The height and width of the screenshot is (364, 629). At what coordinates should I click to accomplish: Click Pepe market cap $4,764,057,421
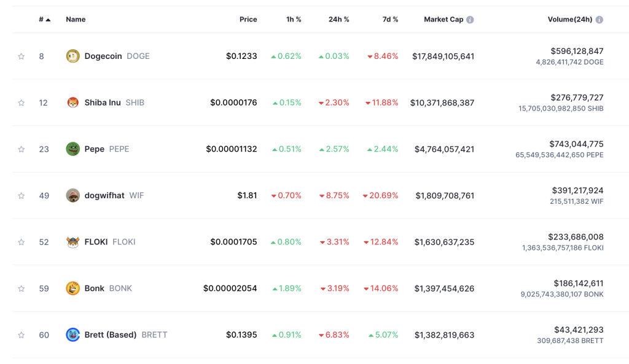pos(445,150)
